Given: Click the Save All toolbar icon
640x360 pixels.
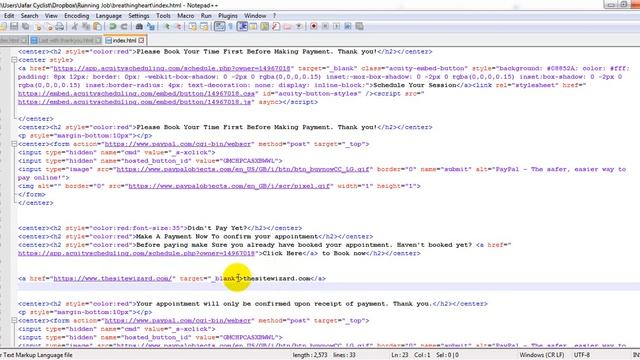Looking at the screenshot, I should tap(26, 27).
